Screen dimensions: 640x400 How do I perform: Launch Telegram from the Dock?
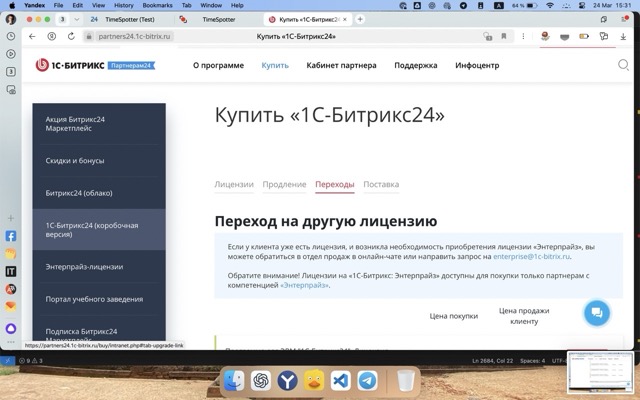[x=367, y=381]
